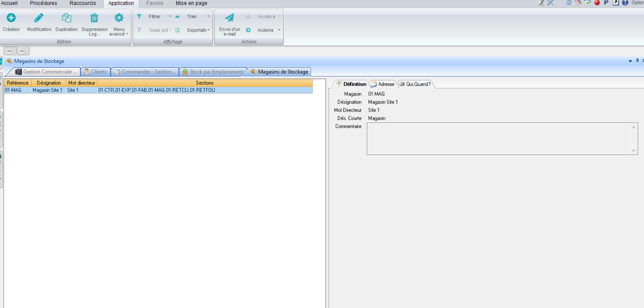Viewport: 644px width, 308px height.
Task: Expand the Trier dropdown arrow
Action: tap(208, 16)
